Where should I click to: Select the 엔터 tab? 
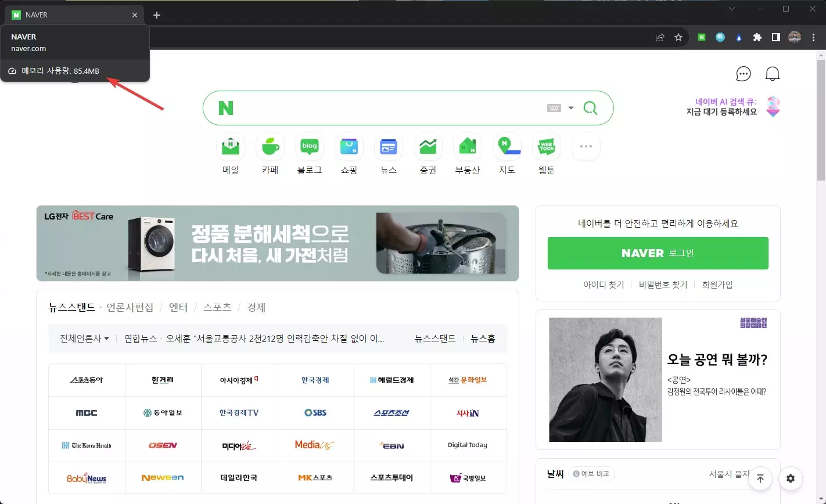click(178, 308)
